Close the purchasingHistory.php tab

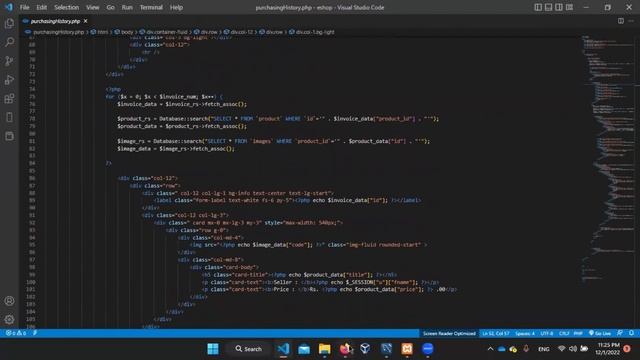click(85, 21)
